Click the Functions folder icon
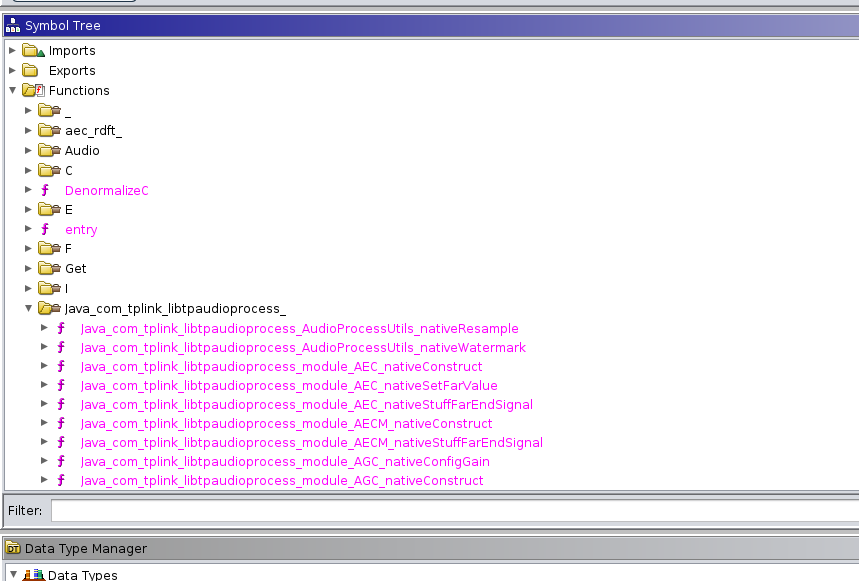Screen dimensions: 859x581 (33, 90)
